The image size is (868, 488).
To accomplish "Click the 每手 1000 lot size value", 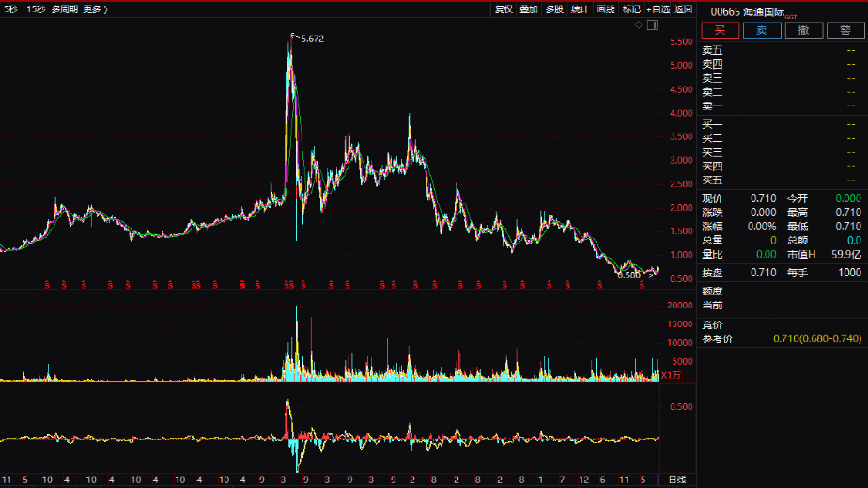I will [850, 273].
